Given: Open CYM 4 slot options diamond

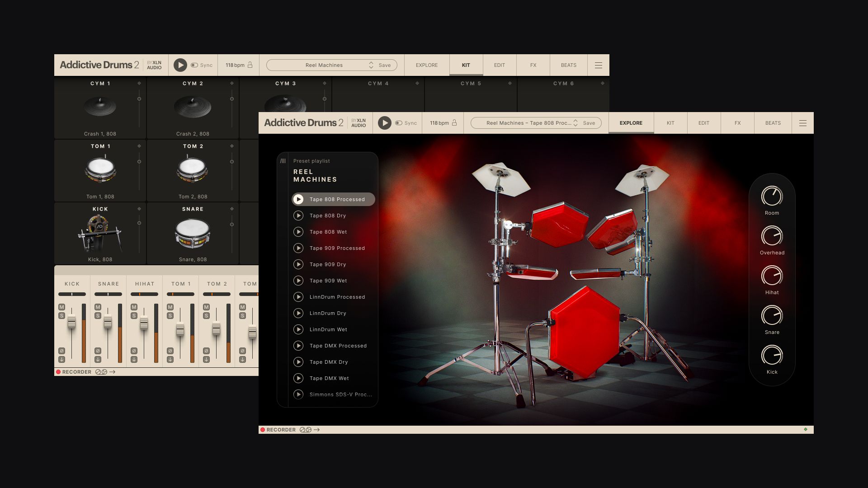Looking at the screenshot, I should (417, 83).
